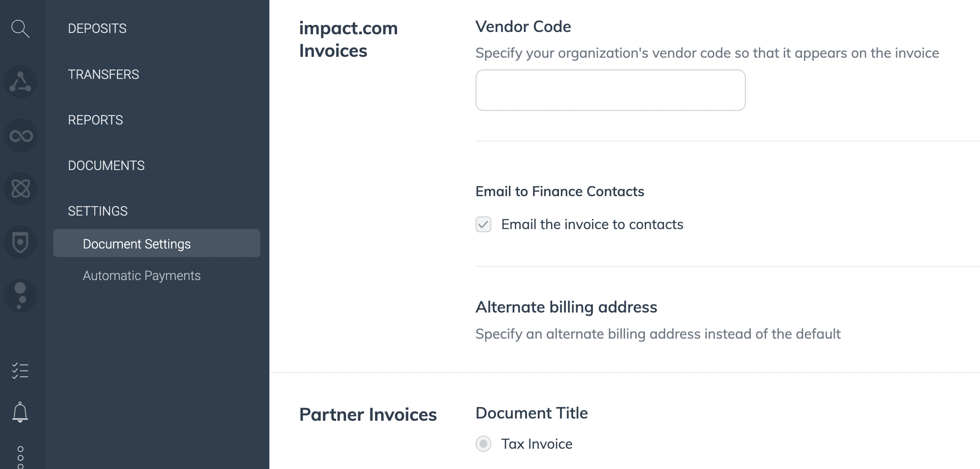Open the infinity loop icon in sidebar

coord(20,135)
